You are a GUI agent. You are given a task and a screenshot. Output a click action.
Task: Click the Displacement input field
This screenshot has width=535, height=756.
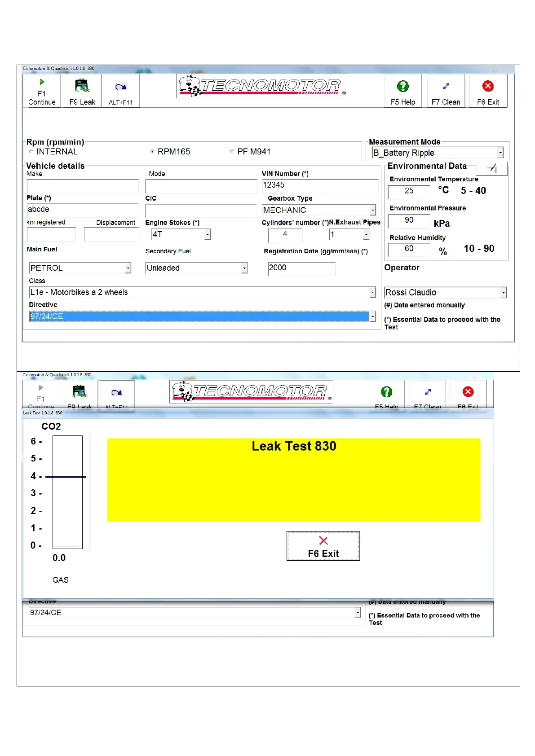[111, 234]
